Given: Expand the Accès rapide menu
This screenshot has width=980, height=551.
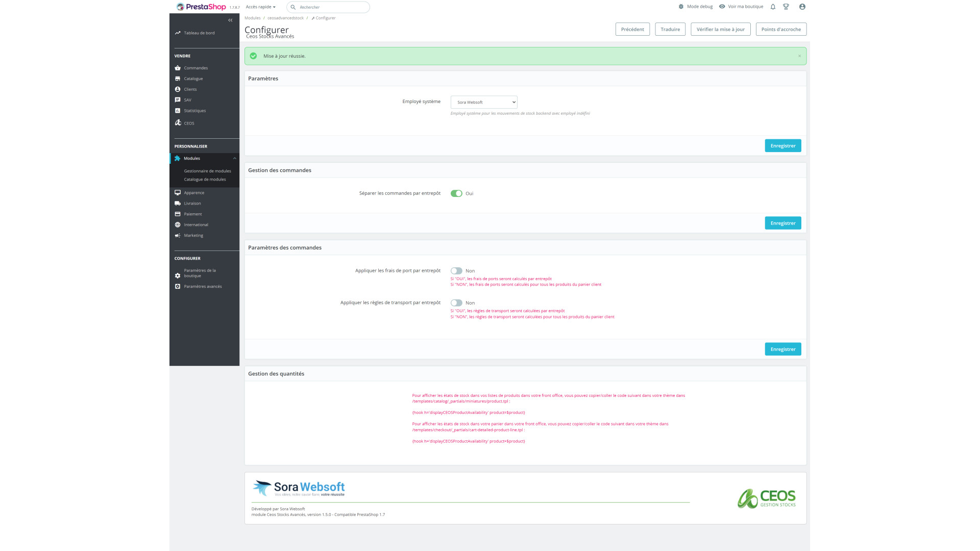Looking at the screenshot, I should click(x=260, y=7).
